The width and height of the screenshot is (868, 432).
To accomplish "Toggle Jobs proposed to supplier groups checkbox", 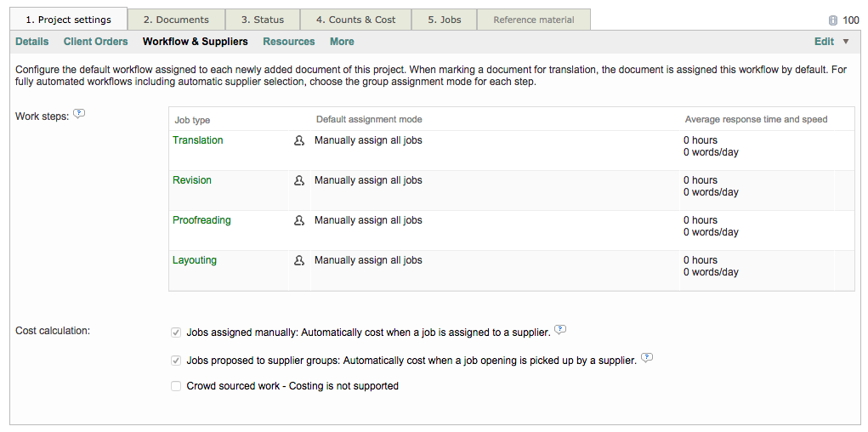I will (x=176, y=361).
